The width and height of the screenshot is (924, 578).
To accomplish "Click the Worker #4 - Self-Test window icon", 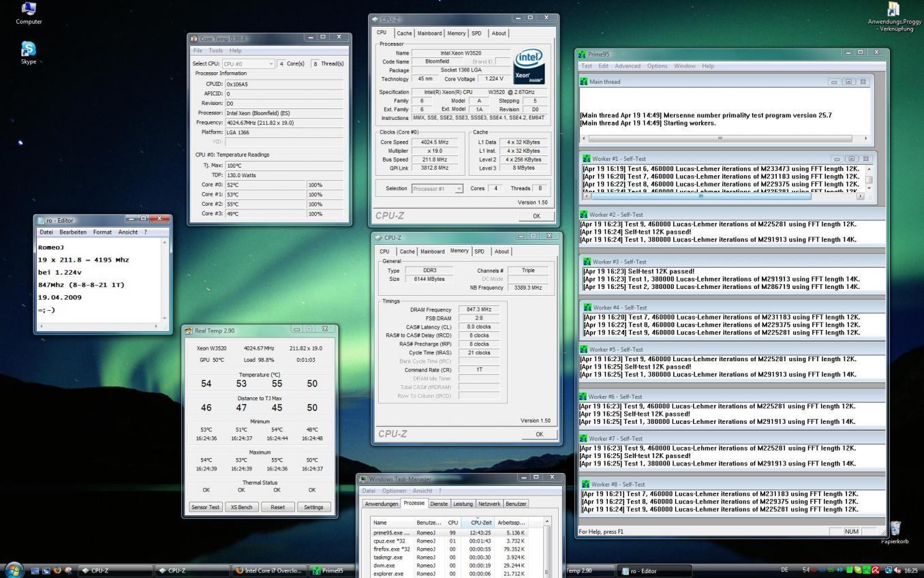I will tap(587, 307).
